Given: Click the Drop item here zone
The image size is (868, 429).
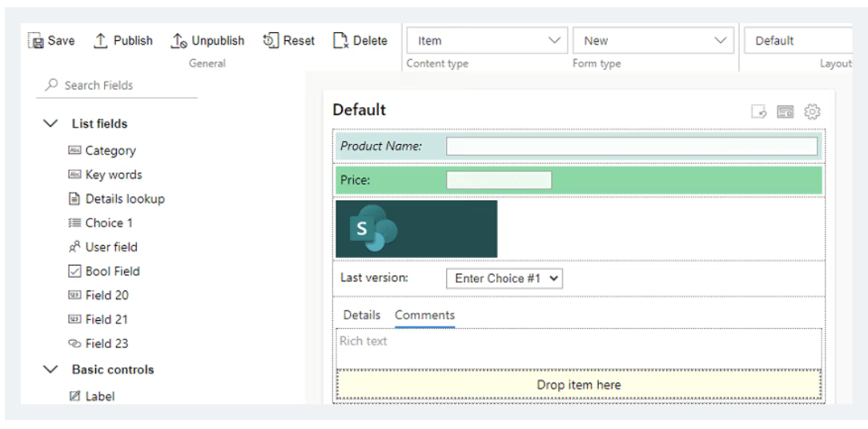Looking at the screenshot, I should tap(579, 385).
